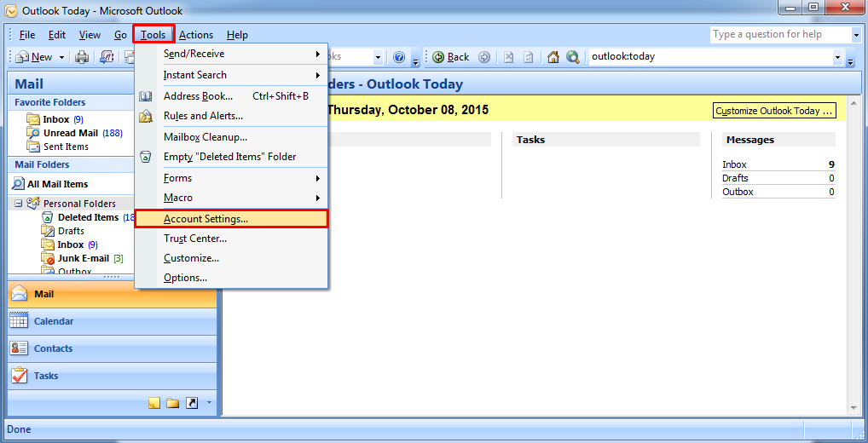Image resolution: width=868 pixels, height=443 pixels.
Task: Open Inbox link under Messages
Action: (x=735, y=164)
